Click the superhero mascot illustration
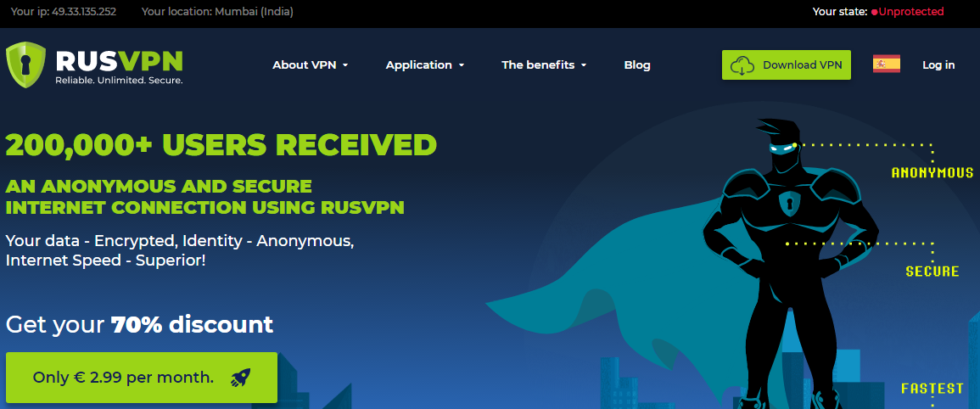 790,263
